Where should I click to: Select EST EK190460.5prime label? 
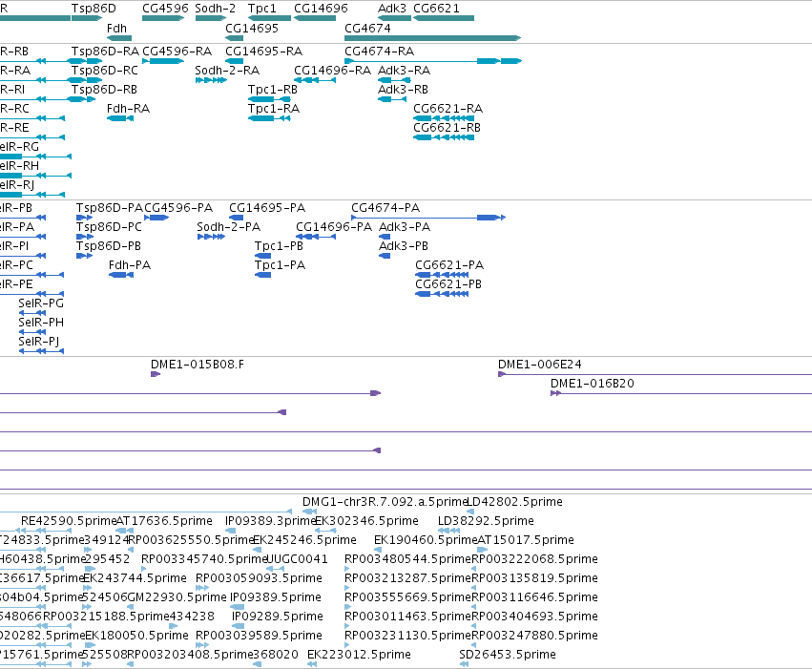(x=426, y=540)
